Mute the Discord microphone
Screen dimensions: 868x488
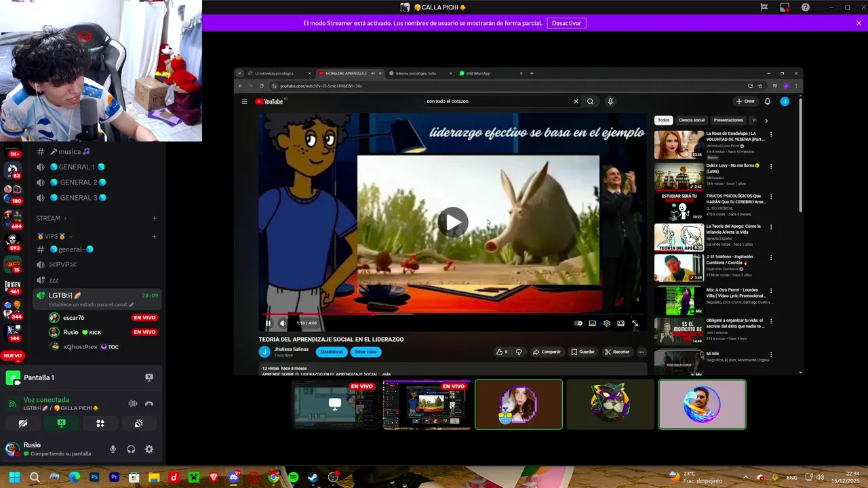tap(113, 449)
